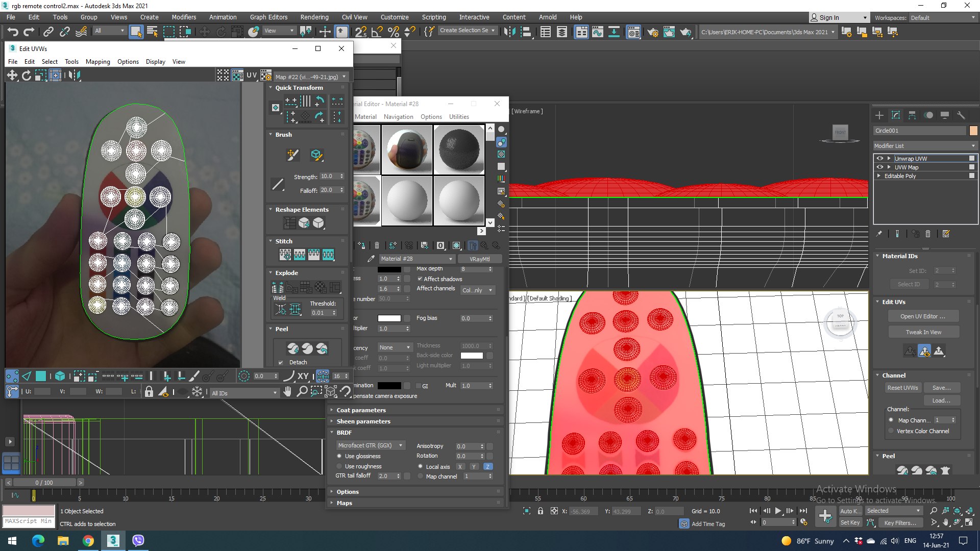Toggle the Affect shadows checkbox

click(420, 279)
